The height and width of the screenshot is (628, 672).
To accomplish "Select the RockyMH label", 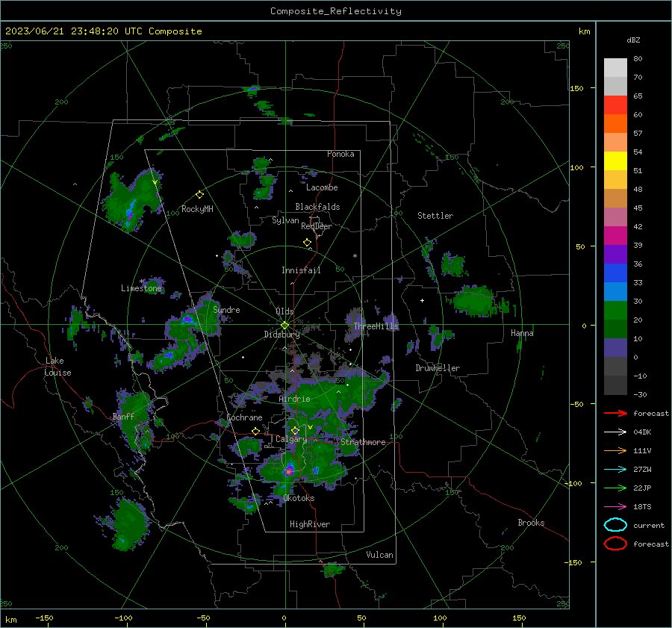I will tap(197, 209).
